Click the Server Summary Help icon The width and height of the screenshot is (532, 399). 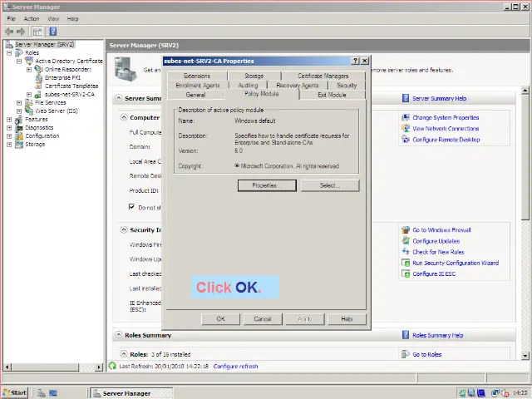tap(406, 98)
